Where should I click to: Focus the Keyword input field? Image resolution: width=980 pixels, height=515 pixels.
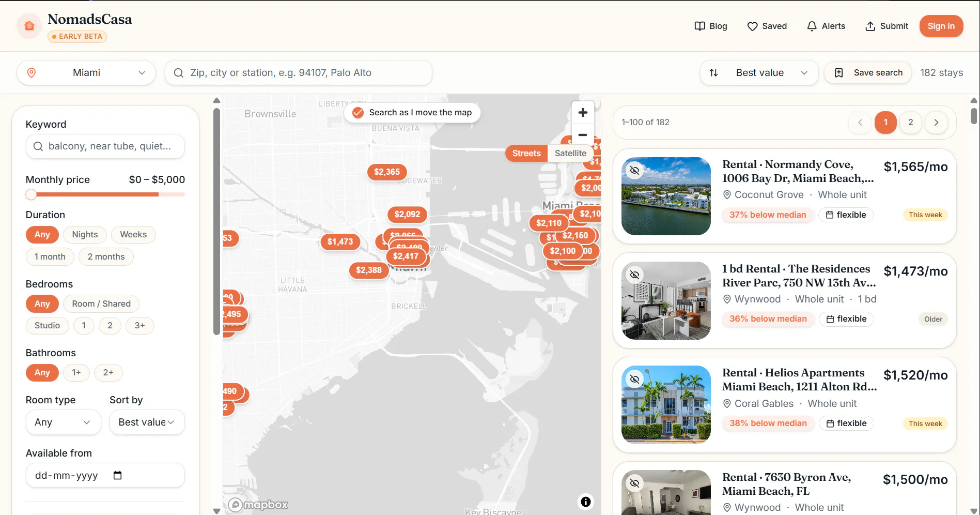tap(105, 146)
